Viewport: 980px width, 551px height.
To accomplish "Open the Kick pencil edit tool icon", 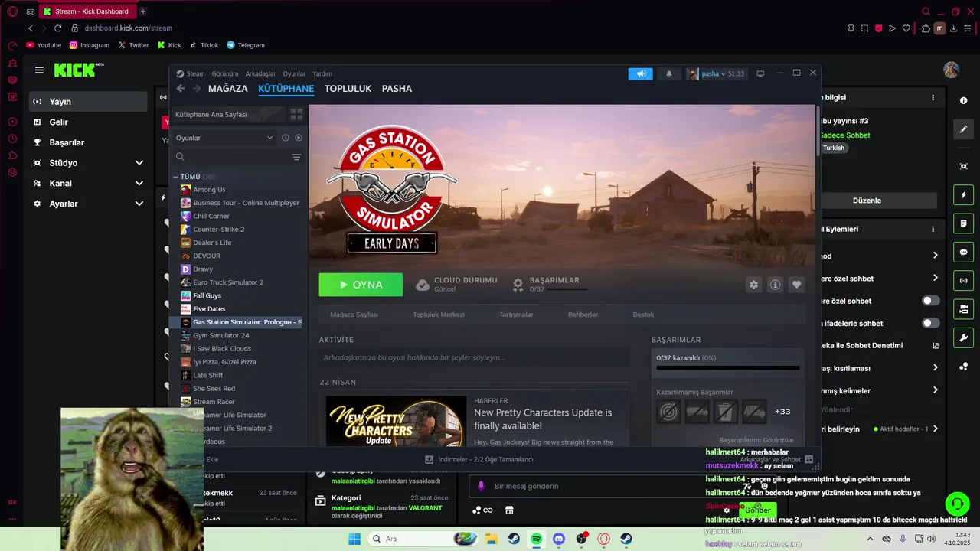I will [963, 129].
